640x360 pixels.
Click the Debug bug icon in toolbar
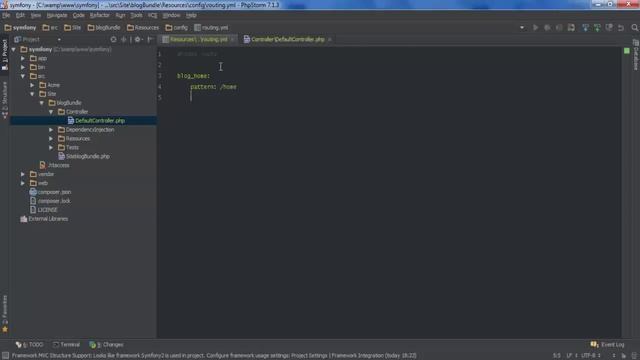pos(547,27)
